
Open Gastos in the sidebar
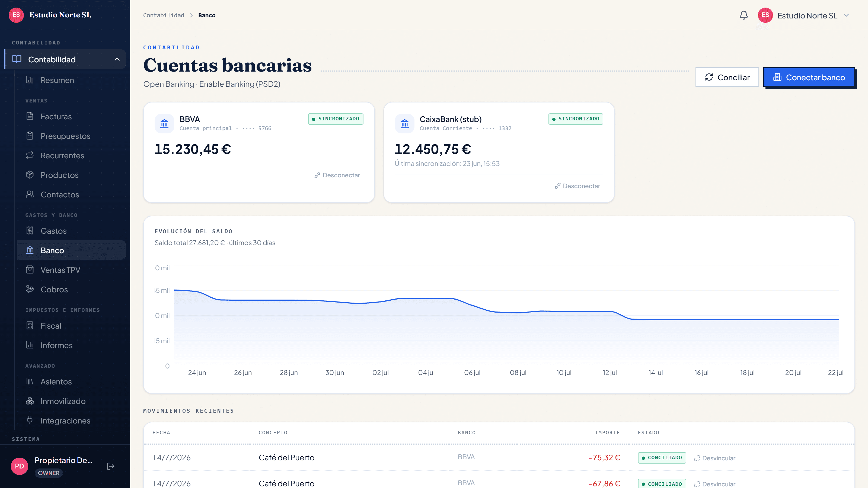71,231
